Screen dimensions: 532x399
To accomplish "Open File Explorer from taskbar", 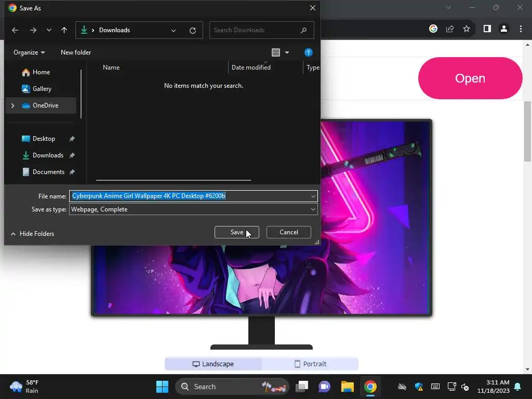I will point(348,387).
